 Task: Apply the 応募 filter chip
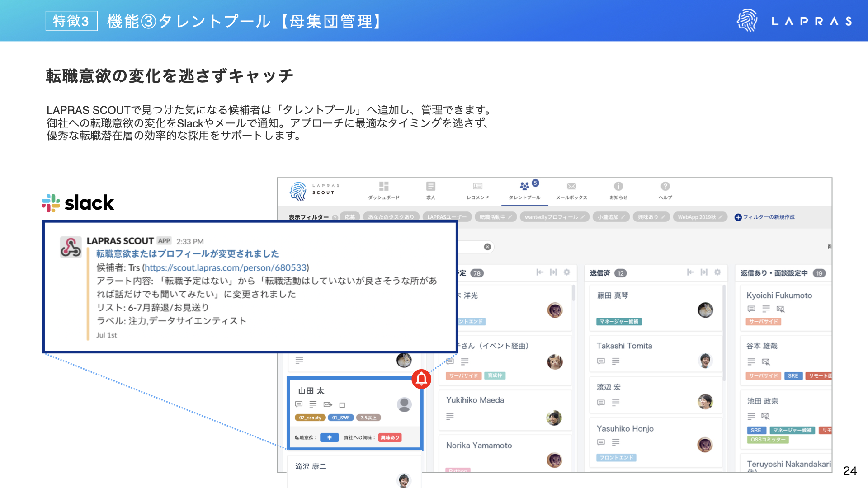pyautogui.click(x=350, y=217)
